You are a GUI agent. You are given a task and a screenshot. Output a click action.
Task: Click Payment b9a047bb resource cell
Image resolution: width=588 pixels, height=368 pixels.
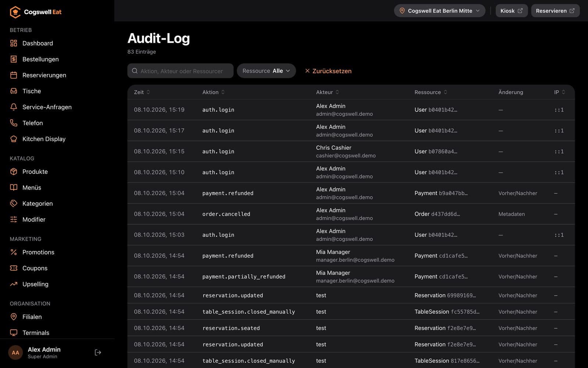click(441, 193)
